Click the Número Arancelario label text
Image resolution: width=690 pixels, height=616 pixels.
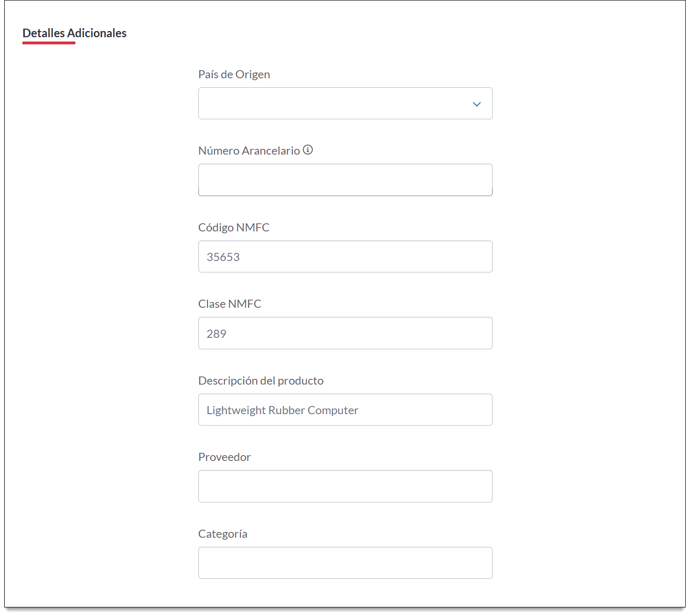[x=249, y=151]
